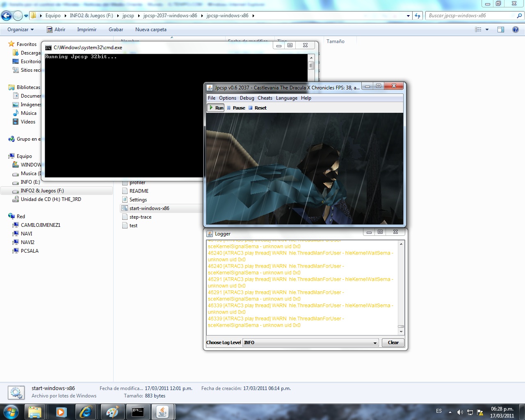525x420 pixels.
Task: Open Unidad de CD (H:) THE_3RD
Action: click(x=51, y=199)
